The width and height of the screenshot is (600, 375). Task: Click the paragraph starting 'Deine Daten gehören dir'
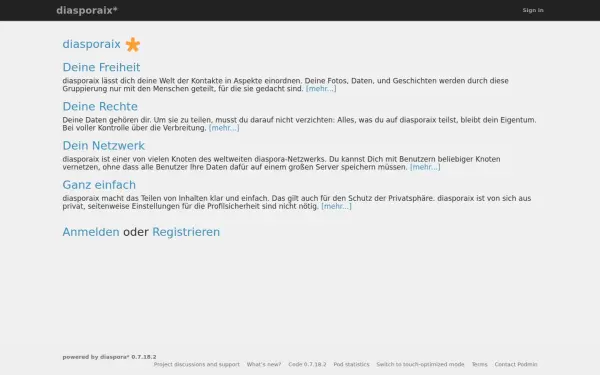(299, 124)
